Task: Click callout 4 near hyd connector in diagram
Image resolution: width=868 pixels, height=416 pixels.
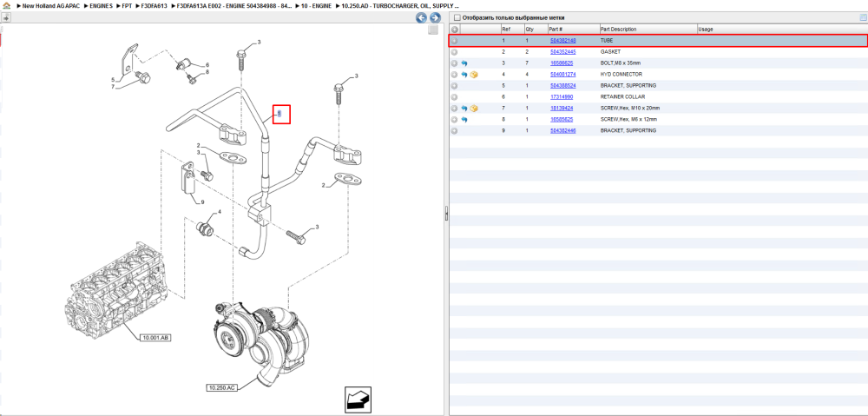Action: (x=220, y=212)
